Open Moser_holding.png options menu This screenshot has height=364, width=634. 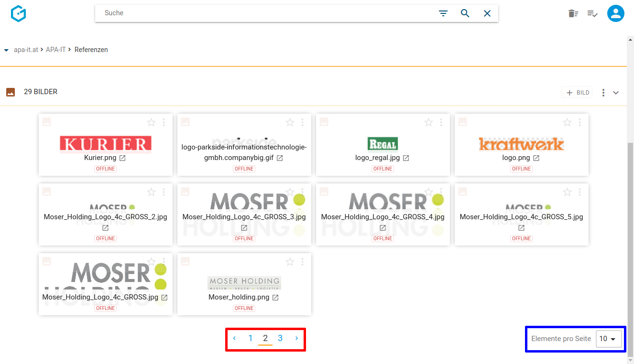click(303, 262)
